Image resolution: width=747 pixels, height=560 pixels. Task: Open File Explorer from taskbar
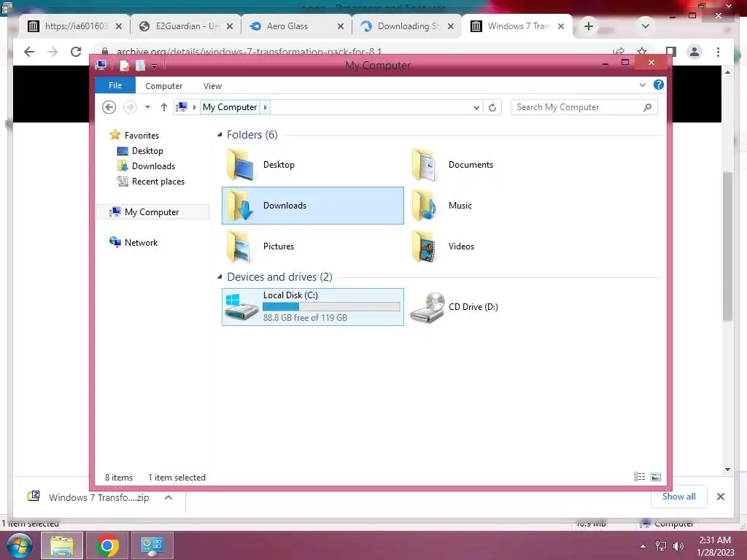point(62,545)
